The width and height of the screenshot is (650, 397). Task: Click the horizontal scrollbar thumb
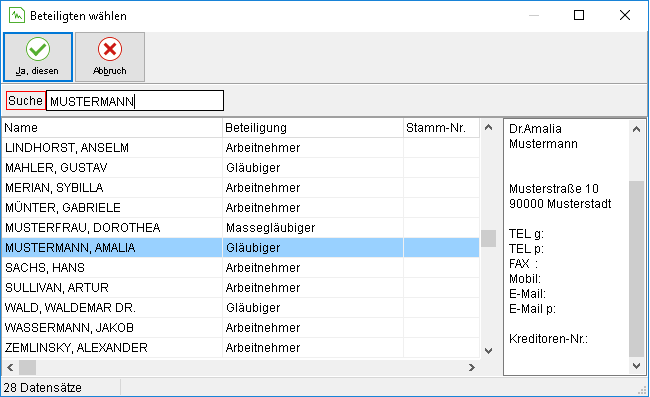28,367
